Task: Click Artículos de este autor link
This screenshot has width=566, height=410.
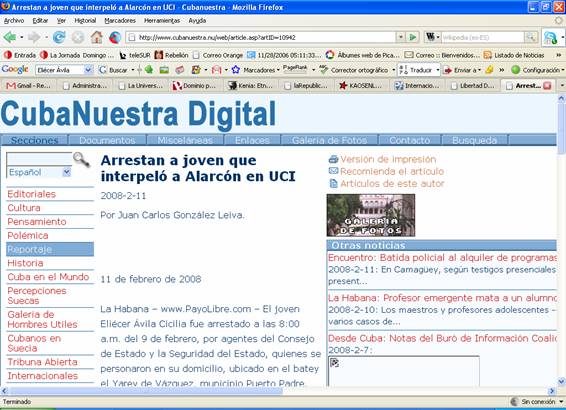Action: click(x=386, y=184)
